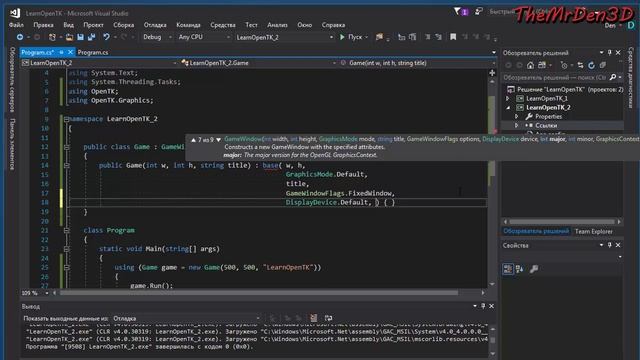Toggle a bookmark with the bookmark icon

pos(453,37)
